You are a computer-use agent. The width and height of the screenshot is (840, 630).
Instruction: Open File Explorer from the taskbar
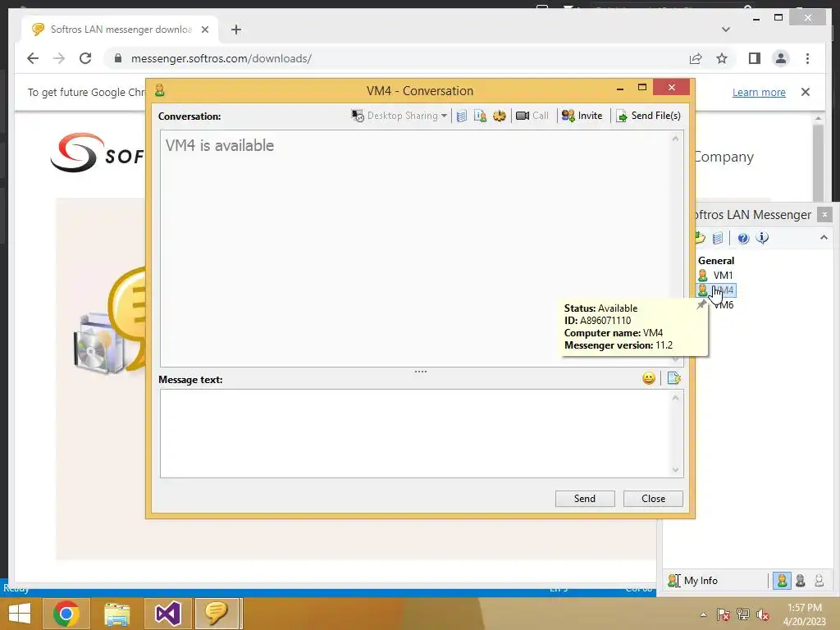[x=116, y=614]
